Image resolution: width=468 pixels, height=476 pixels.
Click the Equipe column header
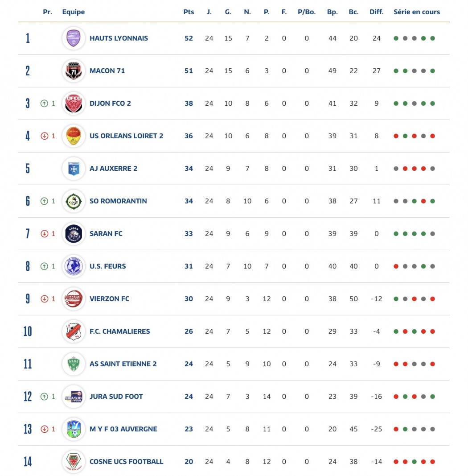74,12
